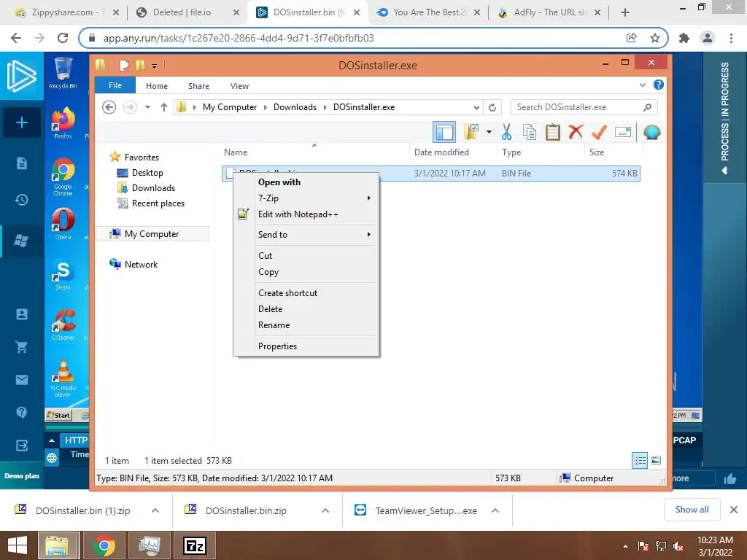Click the ANY.RUN new task plus button
The image size is (747, 560).
(x=22, y=122)
